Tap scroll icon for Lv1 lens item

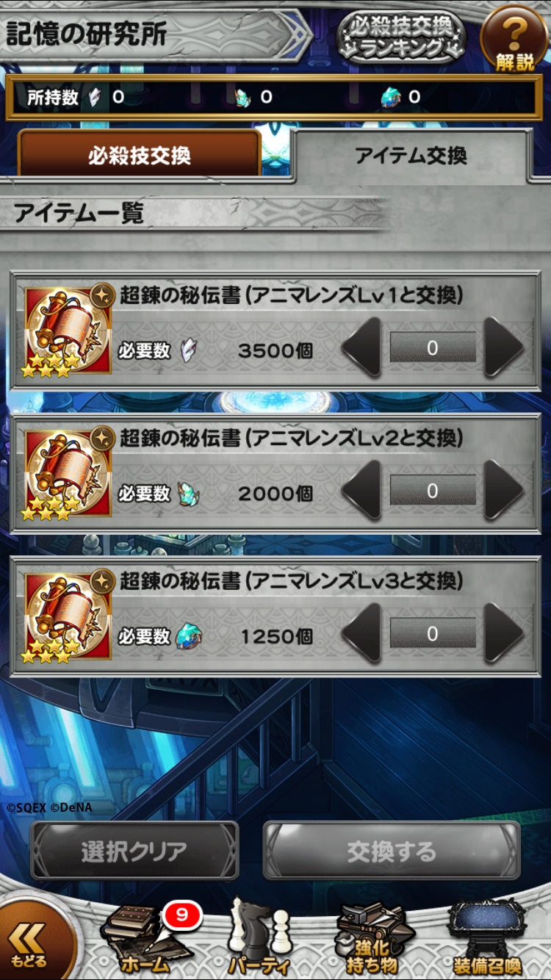[68, 331]
